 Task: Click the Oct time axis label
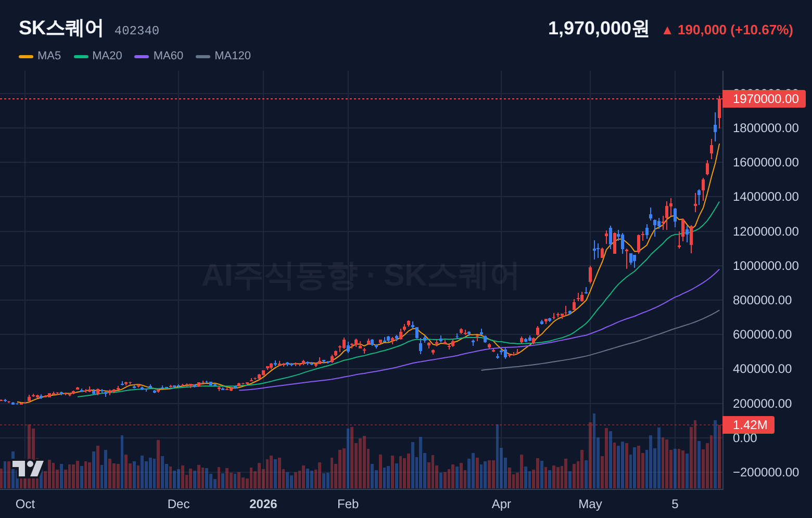25,504
